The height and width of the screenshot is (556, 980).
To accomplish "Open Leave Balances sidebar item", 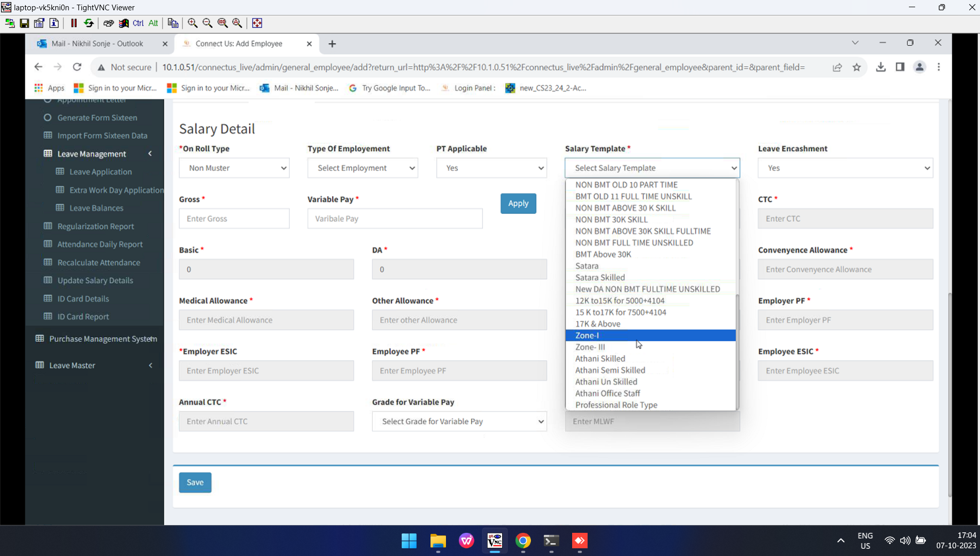I will tap(96, 208).
